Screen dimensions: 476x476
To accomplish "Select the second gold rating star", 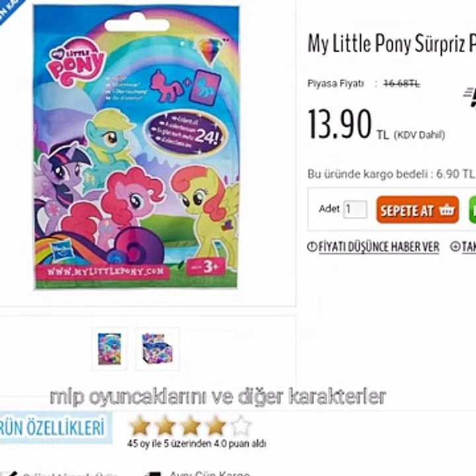I will pos(165,425).
